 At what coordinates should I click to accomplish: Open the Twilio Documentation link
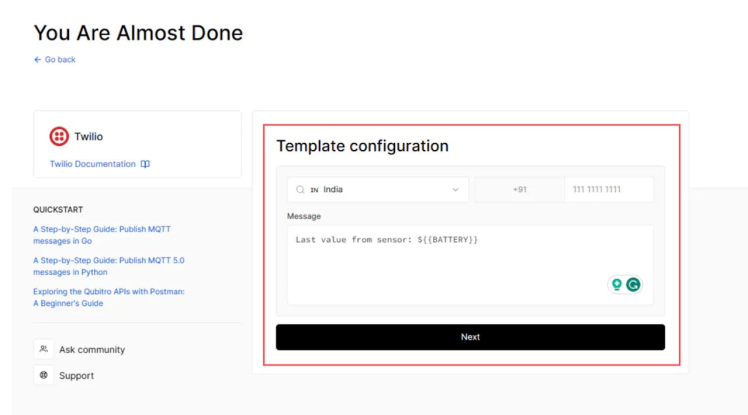point(93,164)
